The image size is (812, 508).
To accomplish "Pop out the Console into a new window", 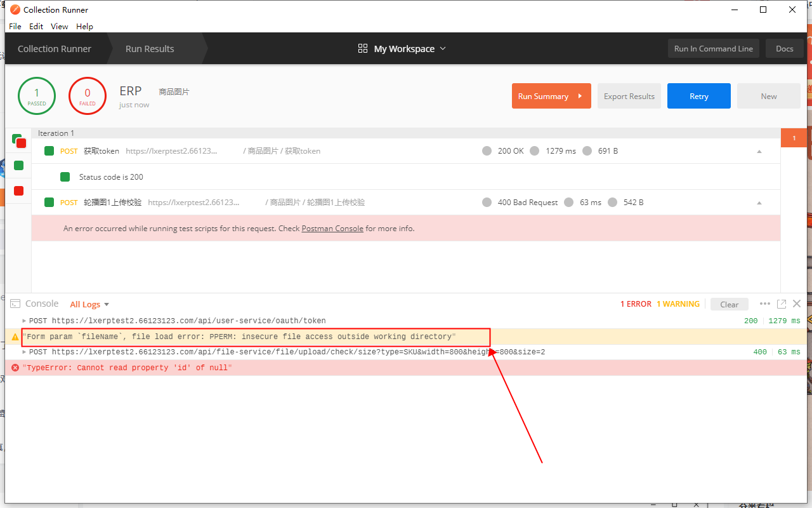I will click(x=781, y=304).
